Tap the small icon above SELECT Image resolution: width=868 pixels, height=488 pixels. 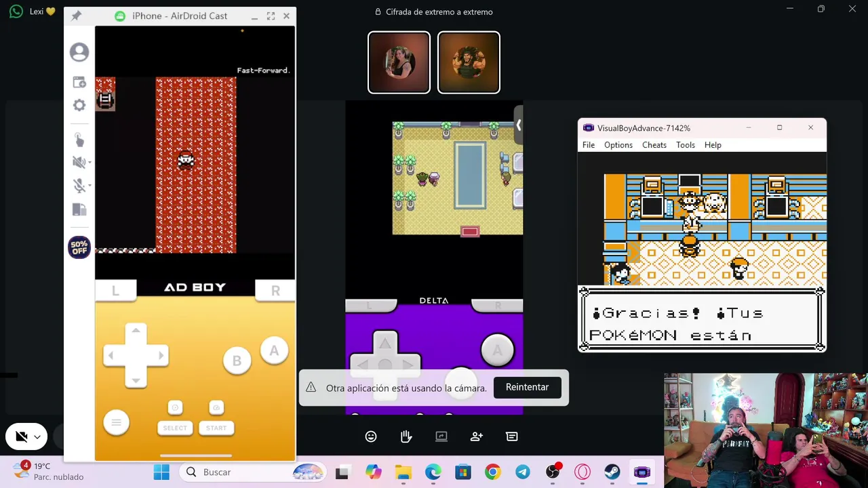[x=175, y=407]
